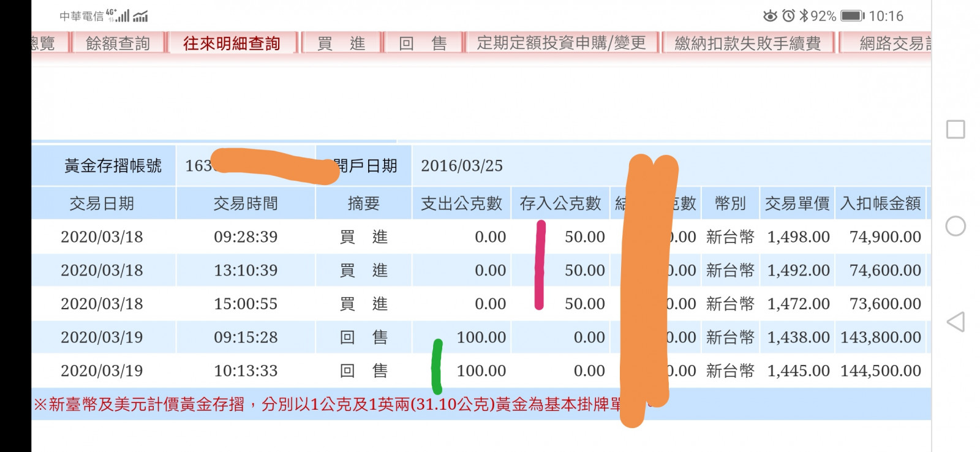This screenshot has width=980, height=452.
Task: Click the unit price 1,445.00
Action: (x=799, y=371)
